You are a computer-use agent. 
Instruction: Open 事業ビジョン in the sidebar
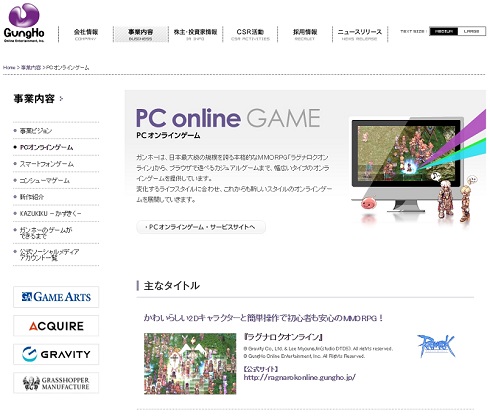(x=36, y=131)
